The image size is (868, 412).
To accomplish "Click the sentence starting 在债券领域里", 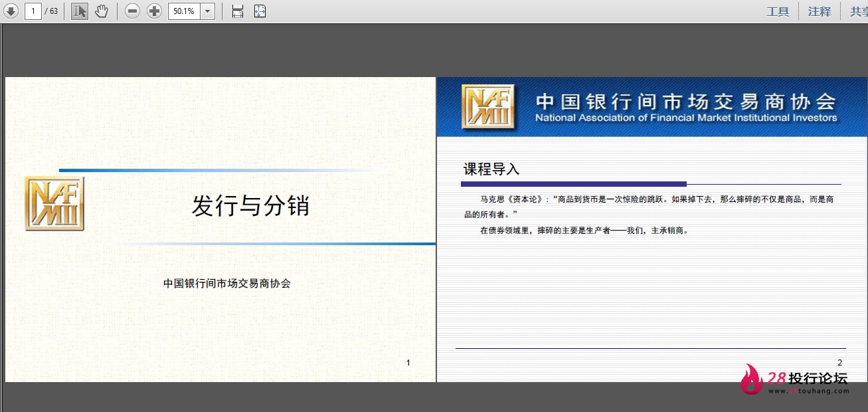I will (x=585, y=231).
